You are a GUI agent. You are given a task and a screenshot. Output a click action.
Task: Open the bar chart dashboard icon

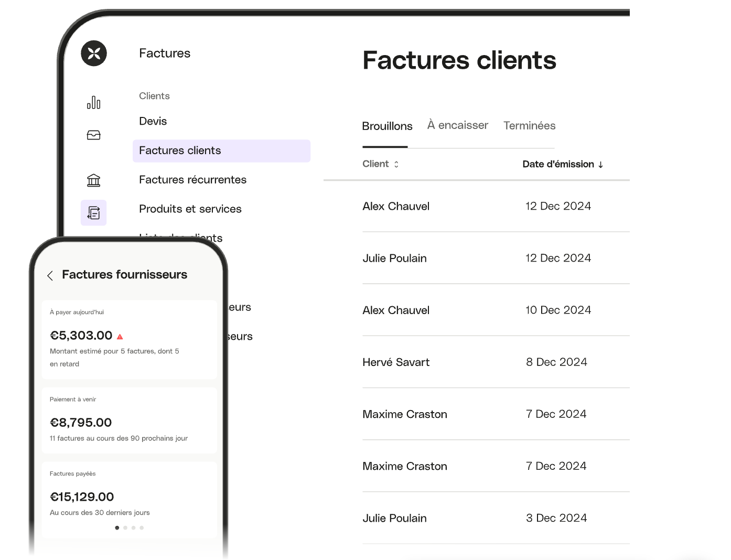coord(94,102)
